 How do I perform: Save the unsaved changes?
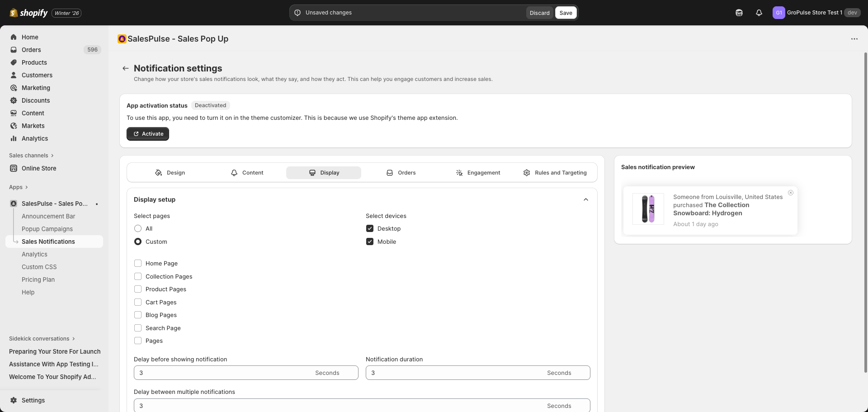566,13
